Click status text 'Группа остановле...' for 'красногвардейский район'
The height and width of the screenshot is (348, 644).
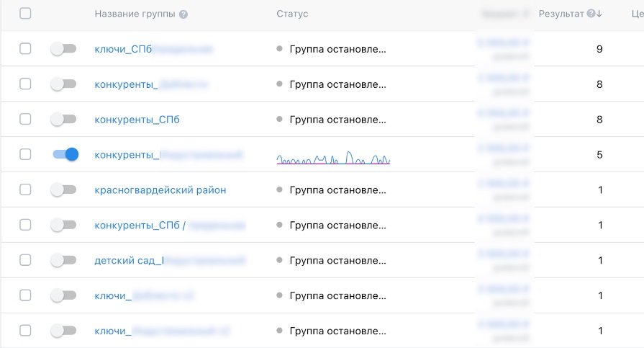pyautogui.click(x=337, y=190)
